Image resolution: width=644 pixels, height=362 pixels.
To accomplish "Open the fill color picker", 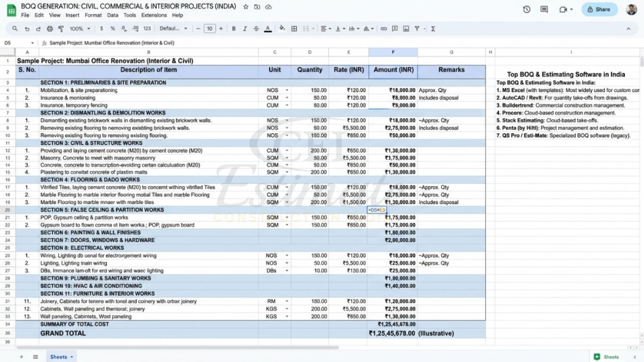I will click(282, 29).
